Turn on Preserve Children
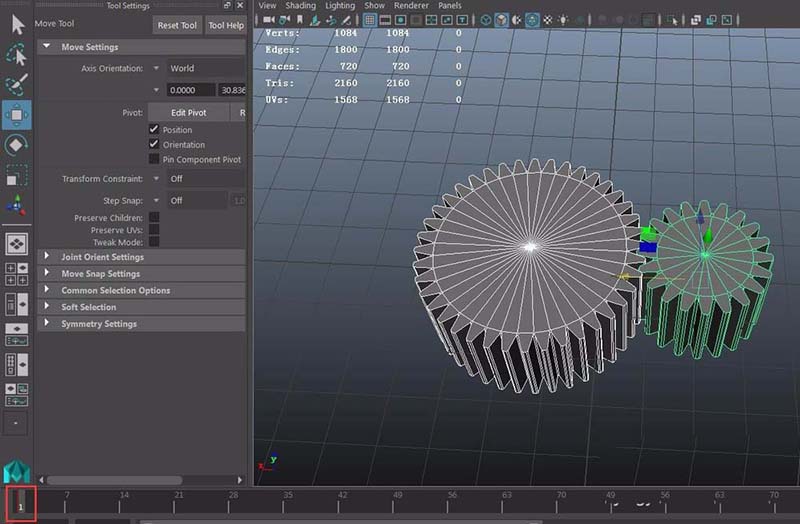The width and height of the screenshot is (800, 524). pos(154,217)
